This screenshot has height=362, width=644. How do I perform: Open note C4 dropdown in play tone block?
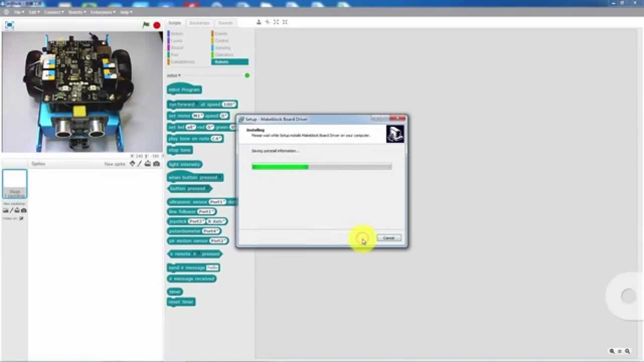[217, 139]
